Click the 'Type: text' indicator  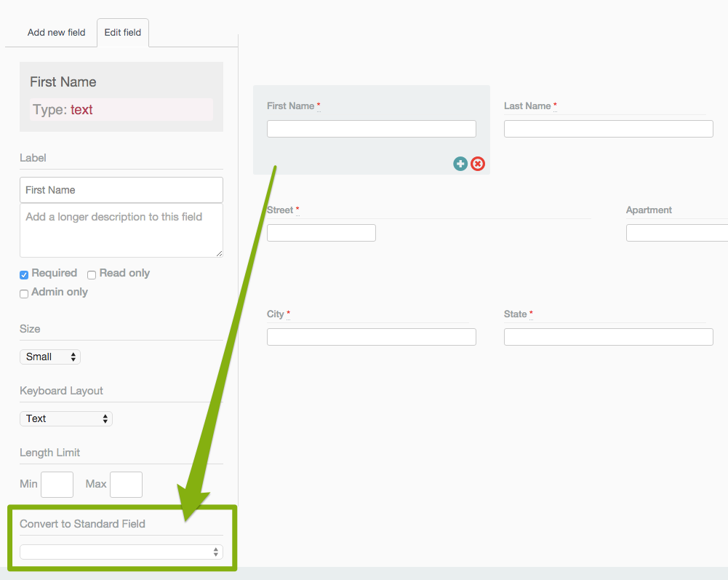click(121, 110)
